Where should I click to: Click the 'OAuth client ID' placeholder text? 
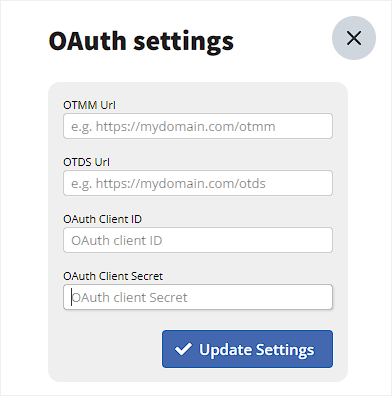coord(117,240)
